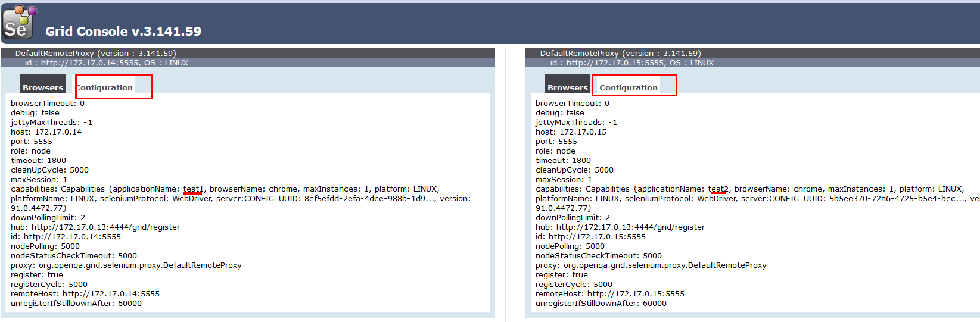Click proxy DefaultRemoteProxy line in 172.17.0.14 node
The width and height of the screenshot is (980, 322).
[126, 265]
